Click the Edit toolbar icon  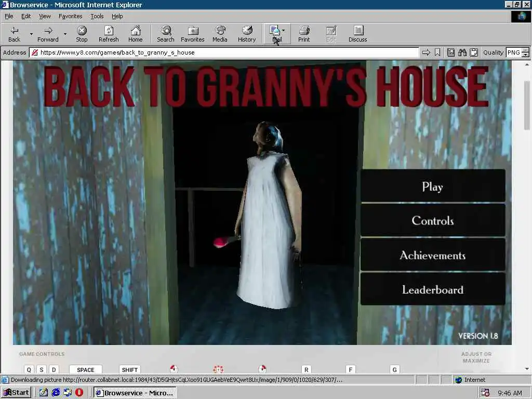(331, 31)
